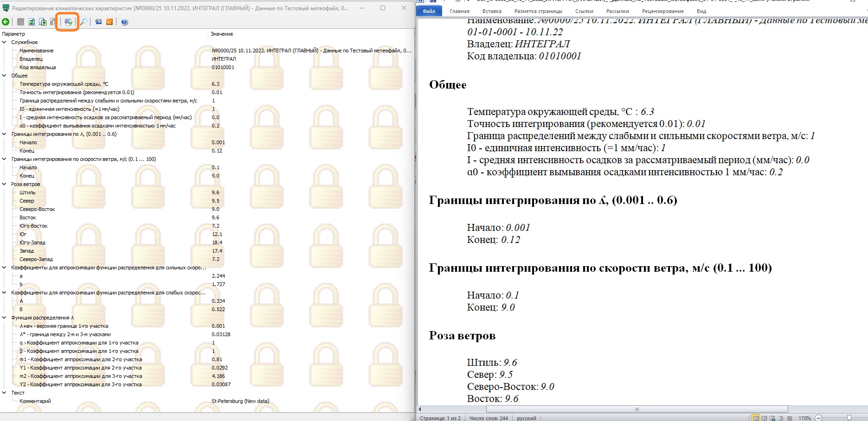The height and width of the screenshot is (421, 868).
Task: Click the orange checkmark toolbar icon
Action: point(109,22)
